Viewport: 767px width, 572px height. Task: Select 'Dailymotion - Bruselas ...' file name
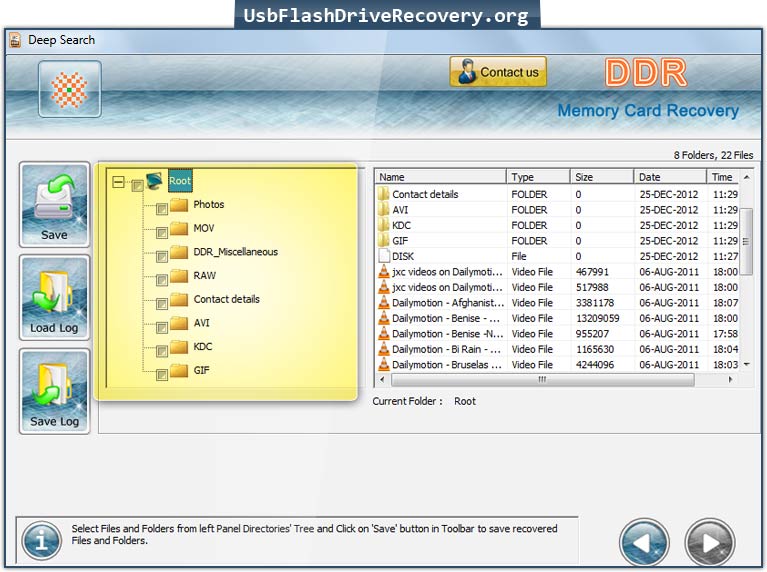(x=447, y=365)
